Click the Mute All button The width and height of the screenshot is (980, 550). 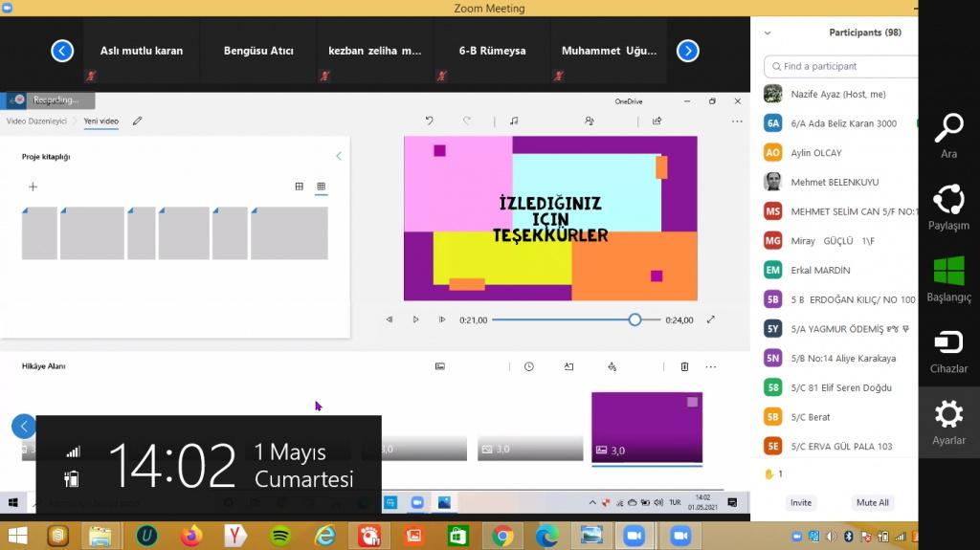(x=872, y=502)
